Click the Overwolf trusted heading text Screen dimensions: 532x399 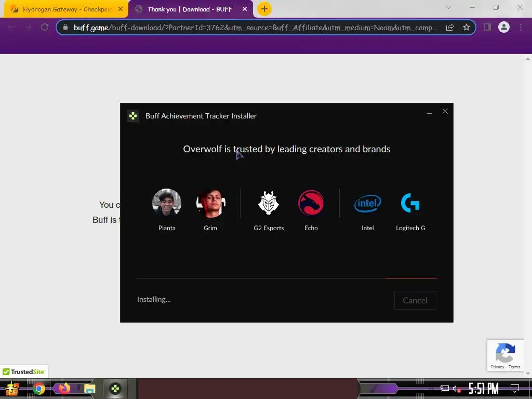287,149
